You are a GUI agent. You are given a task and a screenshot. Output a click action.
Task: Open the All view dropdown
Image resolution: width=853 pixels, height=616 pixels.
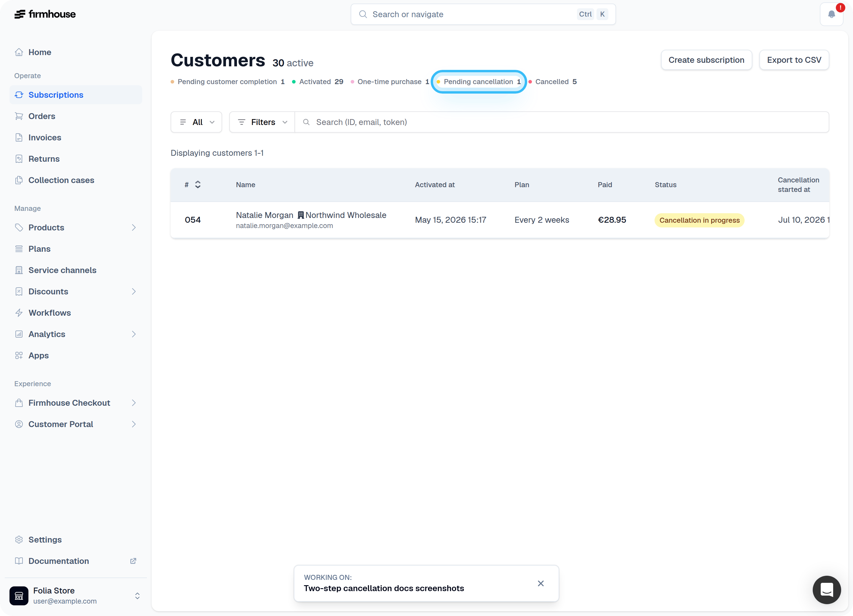tap(196, 122)
